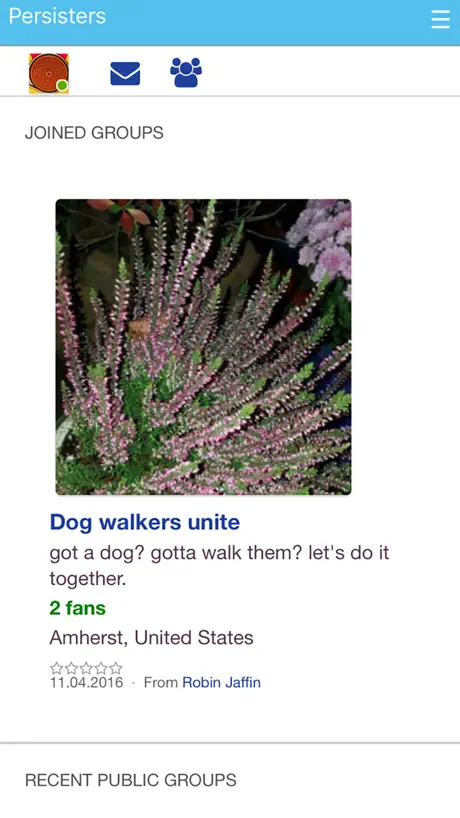The height and width of the screenshot is (818, 460).
Task: Rate the group with the first star
Action: pos(56,668)
